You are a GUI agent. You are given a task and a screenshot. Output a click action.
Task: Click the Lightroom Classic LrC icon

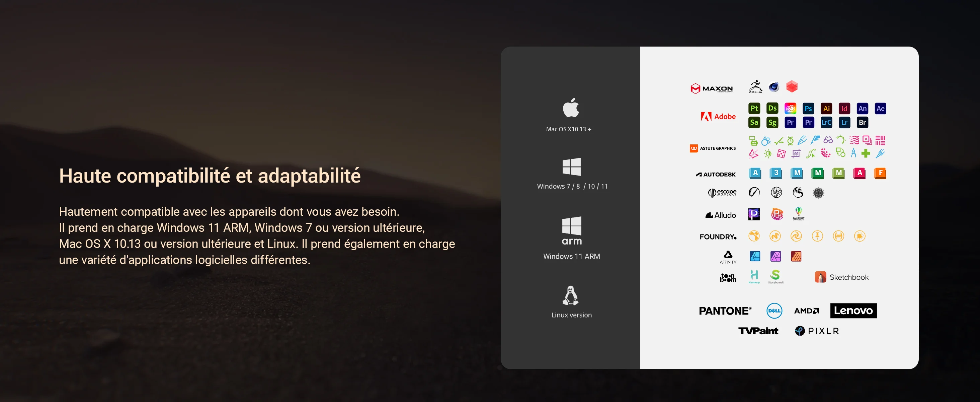[826, 122]
